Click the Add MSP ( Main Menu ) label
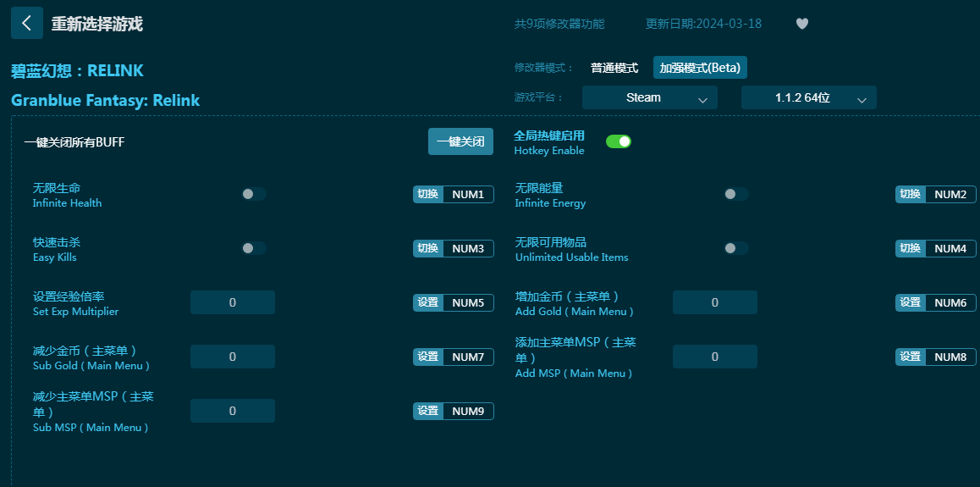The width and height of the screenshot is (980, 487). tap(574, 374)
